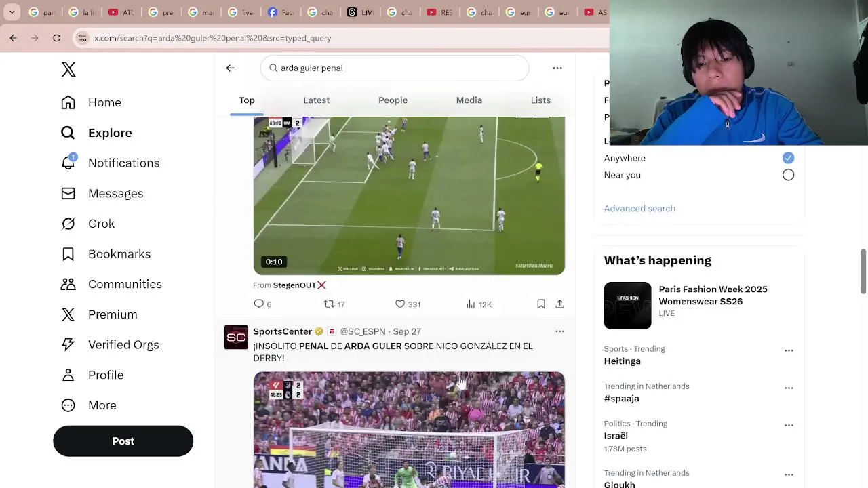Share the StegenOUT video post

[x=560, y=304]
